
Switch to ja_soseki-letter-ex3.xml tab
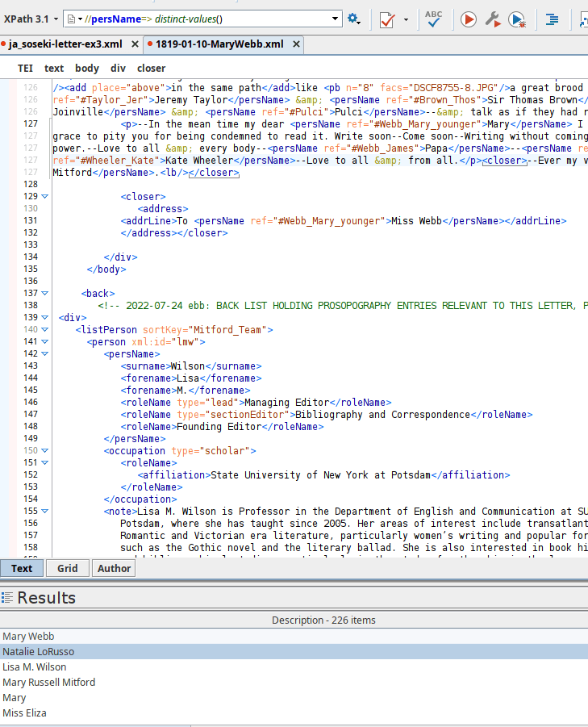[65, 44]
